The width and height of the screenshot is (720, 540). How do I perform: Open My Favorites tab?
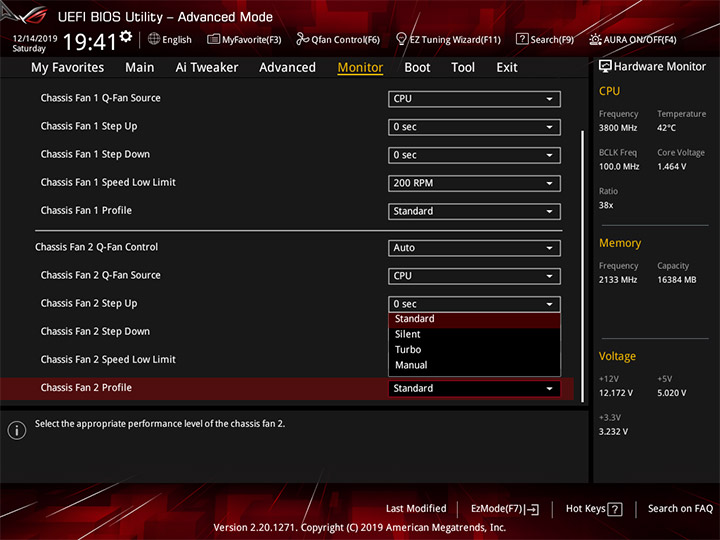(x=68, y=68)
